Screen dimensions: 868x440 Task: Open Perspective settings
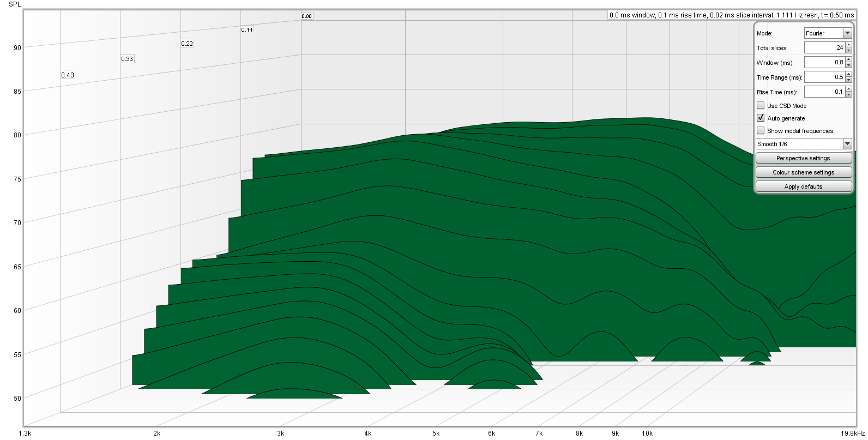point(804,158)
